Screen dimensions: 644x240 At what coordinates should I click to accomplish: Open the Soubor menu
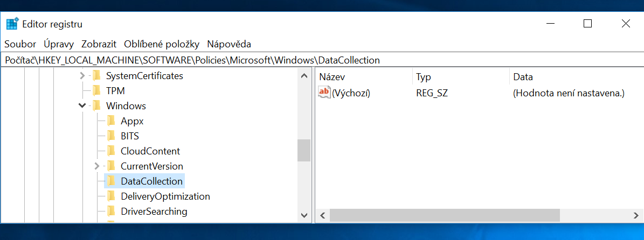[20, 44]
